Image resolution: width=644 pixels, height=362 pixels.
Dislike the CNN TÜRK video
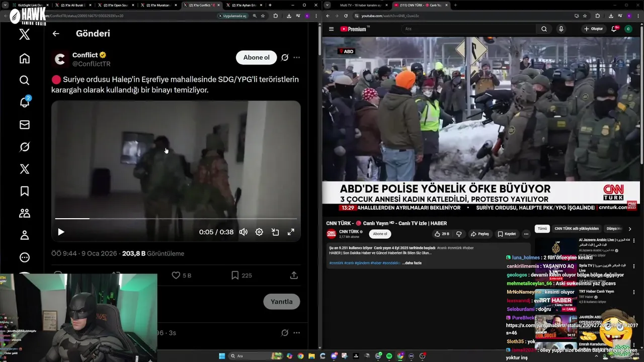click(458, 234)
